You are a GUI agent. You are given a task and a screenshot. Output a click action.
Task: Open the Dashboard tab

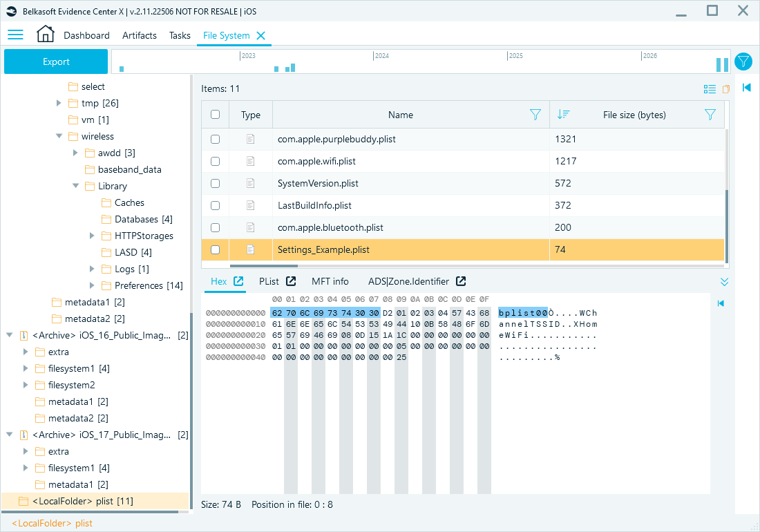[x=87, y=35]
